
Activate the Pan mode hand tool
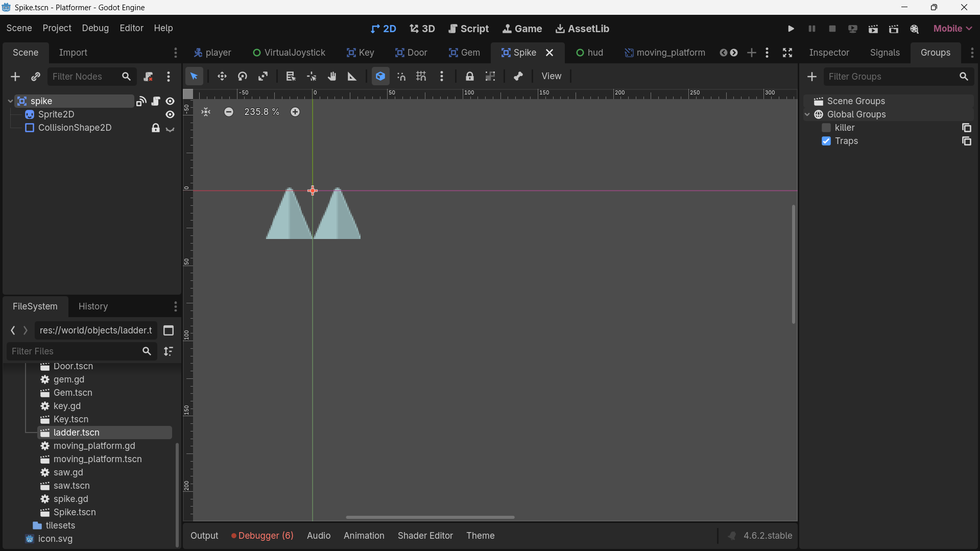pos(332,77)
